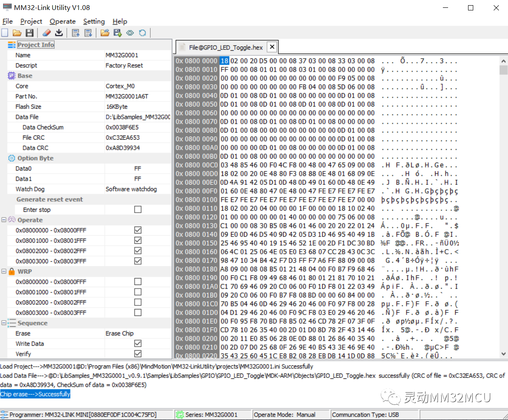Save data file using disk green-arrow icon
Image resolution: width=508 pixels, height=420 pixels.
pos(118,33)
